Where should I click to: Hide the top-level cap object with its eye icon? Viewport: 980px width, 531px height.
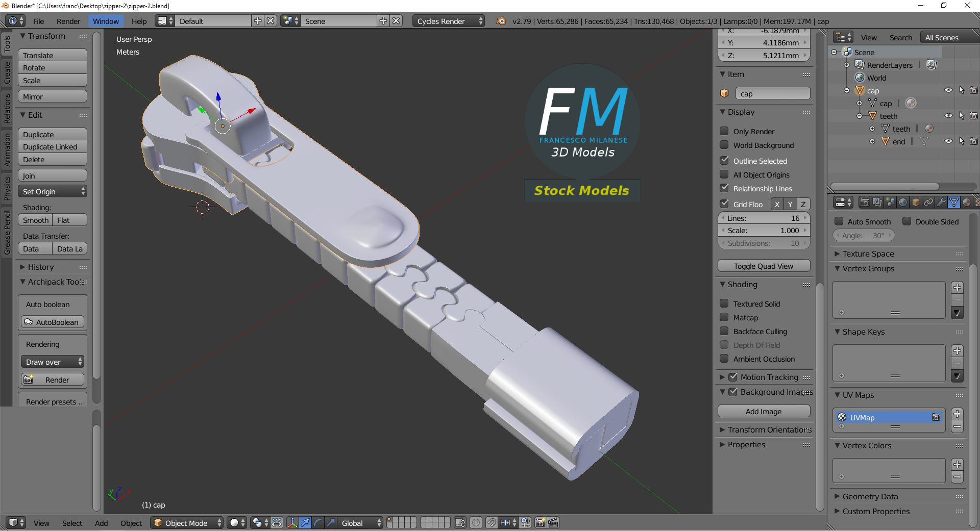[x=948, y=90]
